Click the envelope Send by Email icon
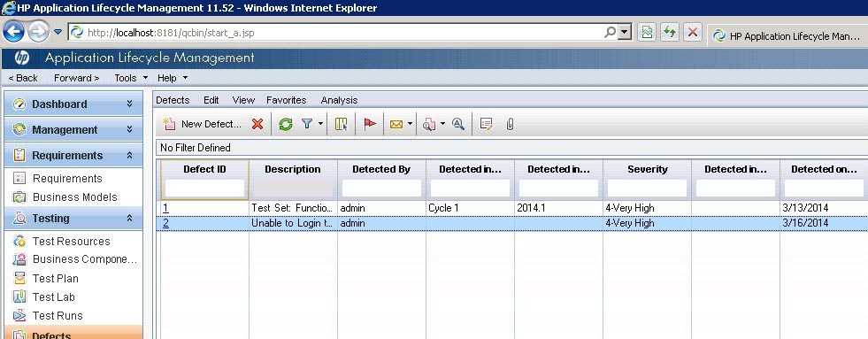Image resolution: width=868 pixels, height=339 pixels. point(396,125)
